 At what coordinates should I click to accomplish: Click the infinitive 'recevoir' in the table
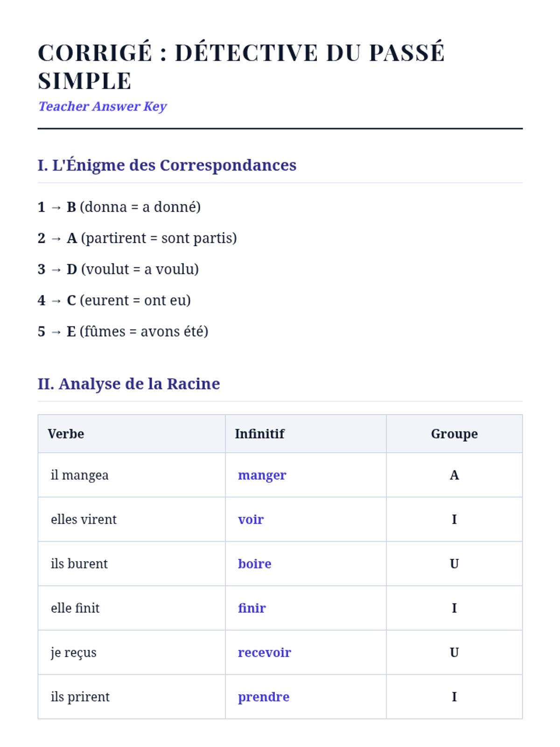tap(264, 653)
